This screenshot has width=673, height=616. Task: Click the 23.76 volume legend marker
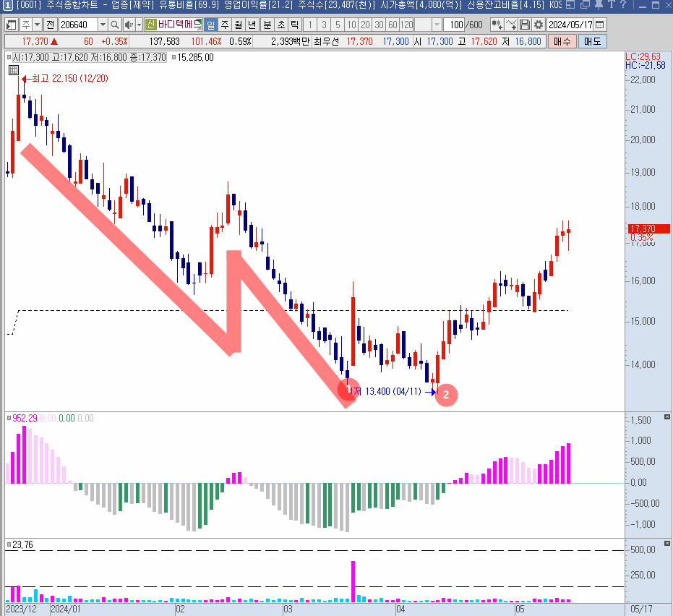click(9, 544)
